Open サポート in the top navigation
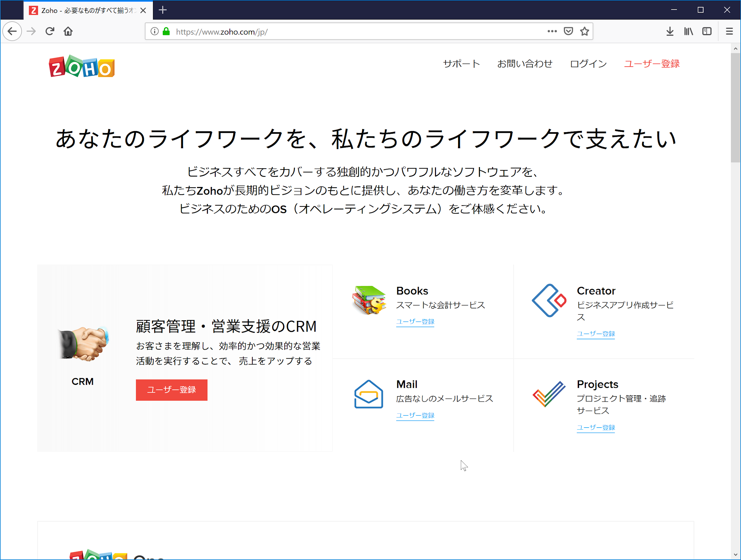This screenshot has width=741, height=560. (461, 64)
